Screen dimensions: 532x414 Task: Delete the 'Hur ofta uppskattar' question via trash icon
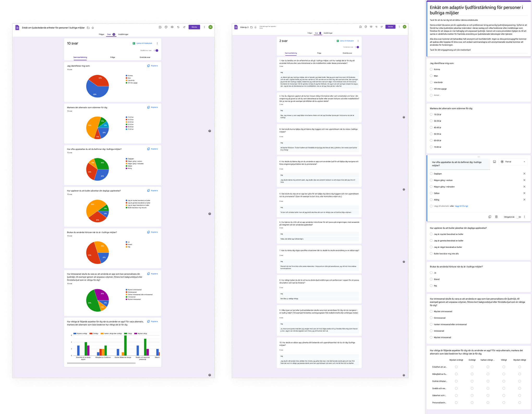[x=496, y=217]
